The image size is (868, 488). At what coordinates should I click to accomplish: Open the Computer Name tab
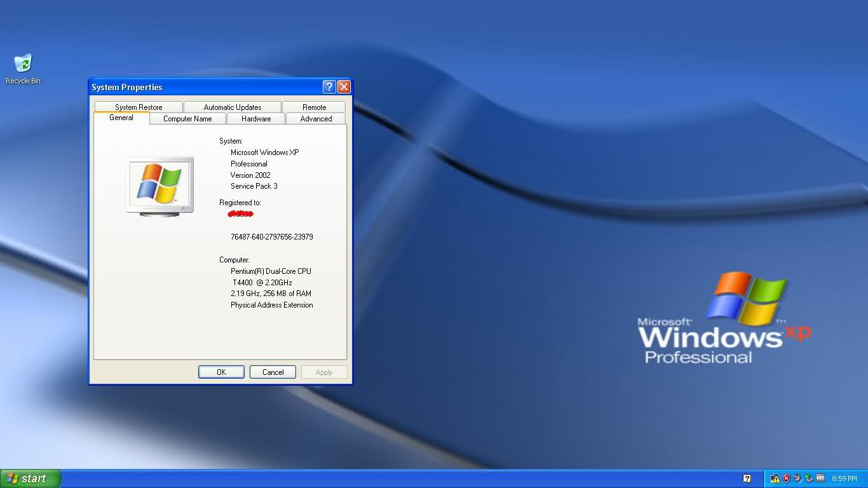pos(187,118)
